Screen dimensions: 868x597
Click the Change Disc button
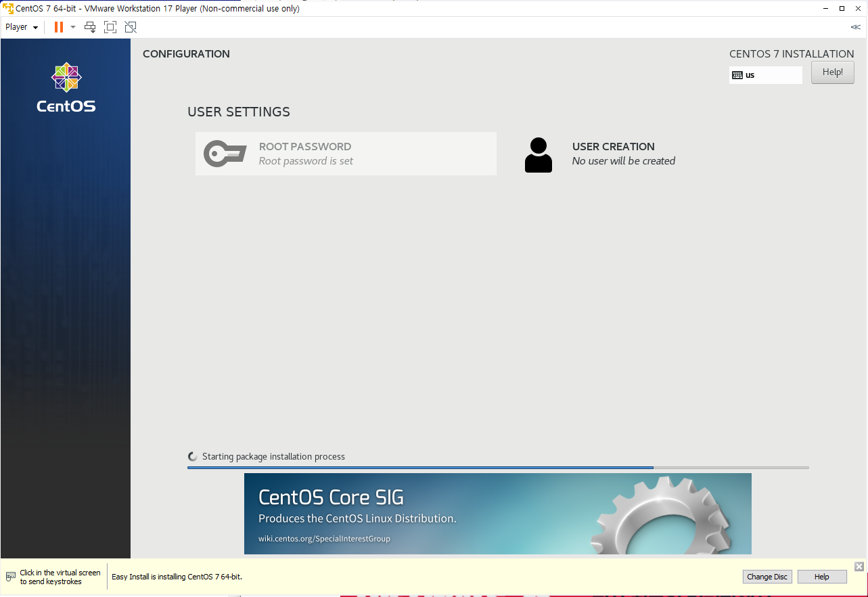click(x=767, y=577)
